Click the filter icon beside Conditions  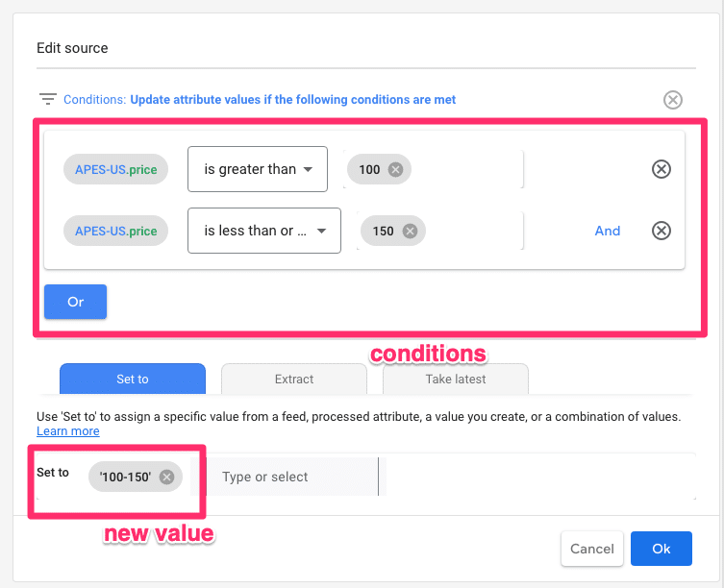pos(47,99)
